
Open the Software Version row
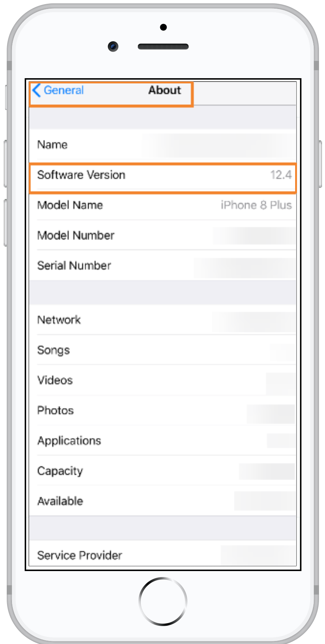pyautogui.click(x=162, y=175)
